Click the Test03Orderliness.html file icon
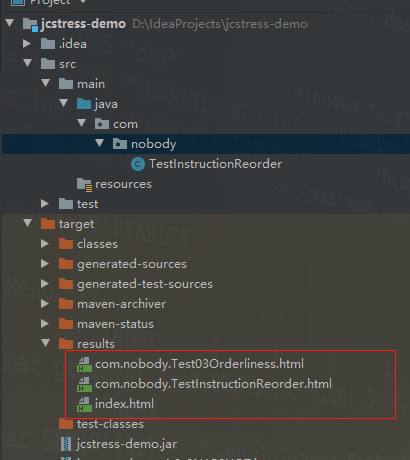Image resolution: width=410 pixels, height=460 pixels. pos(84,364)
